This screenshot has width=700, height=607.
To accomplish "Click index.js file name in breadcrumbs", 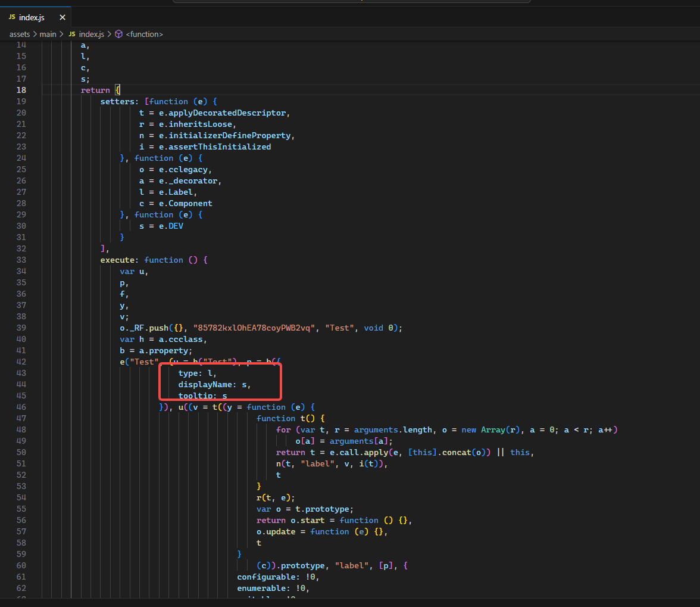I will point(92,34).
